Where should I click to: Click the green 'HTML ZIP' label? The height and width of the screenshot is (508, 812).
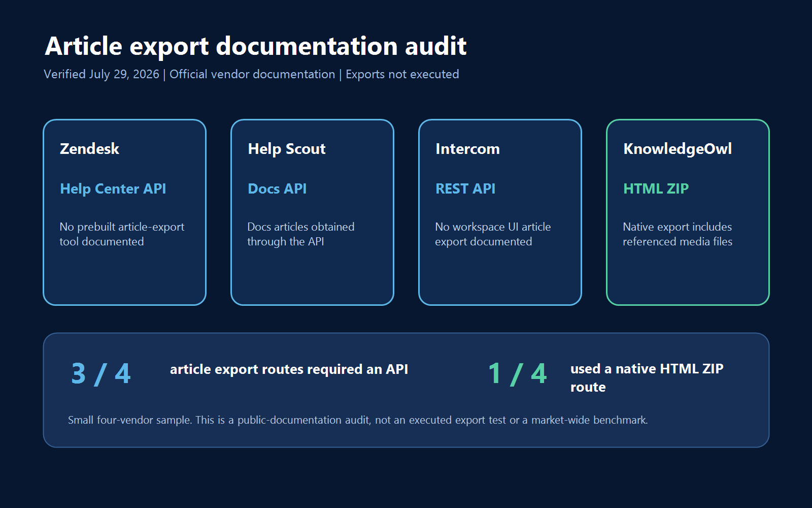pyautogui.click(x=656, y=188)
